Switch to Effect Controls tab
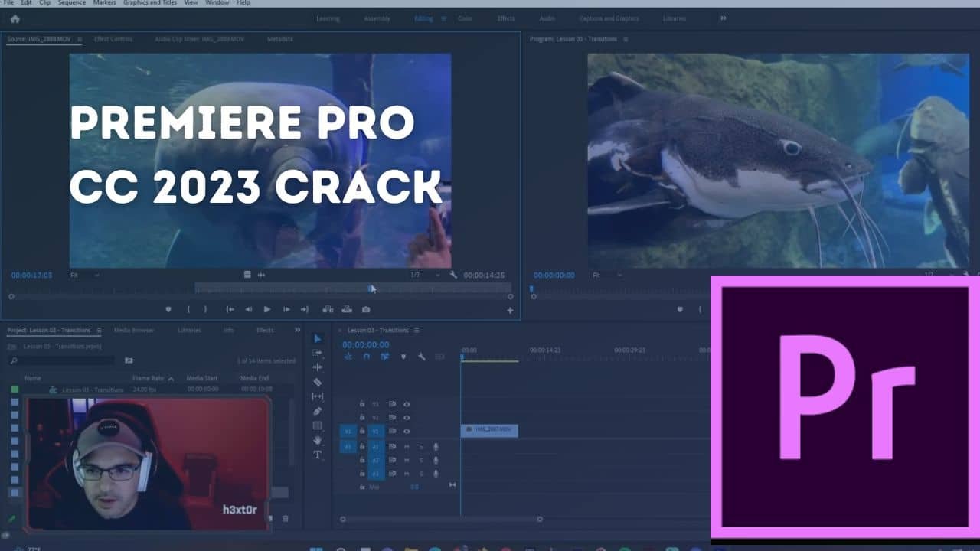Screen dimensions: 980x551 point(113,38)
